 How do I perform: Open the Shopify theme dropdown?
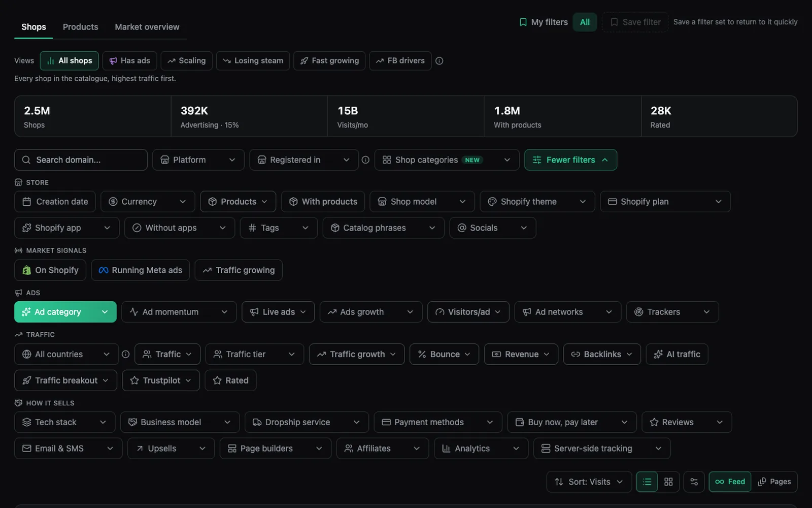[537, 202]
